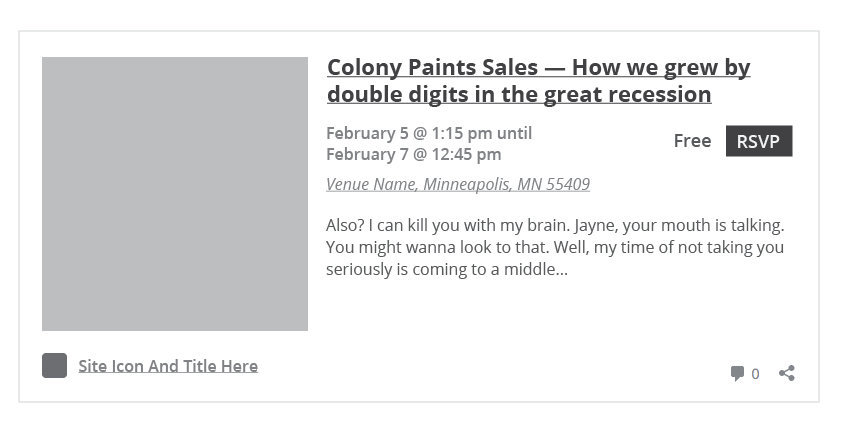The image size is (850, 423).
Task: Click the title line "double digits in the great recession"
Action: point(519,94)
